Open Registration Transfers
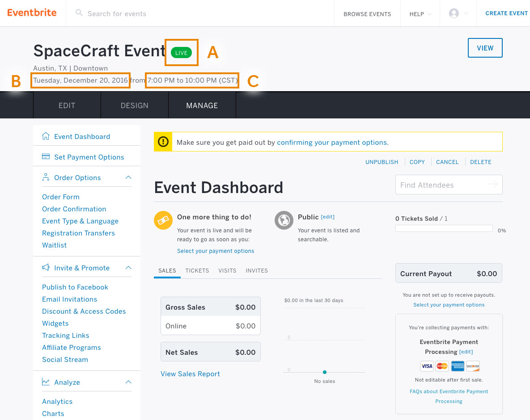Viewport: 530px width, 420px height. click(78, 233)
